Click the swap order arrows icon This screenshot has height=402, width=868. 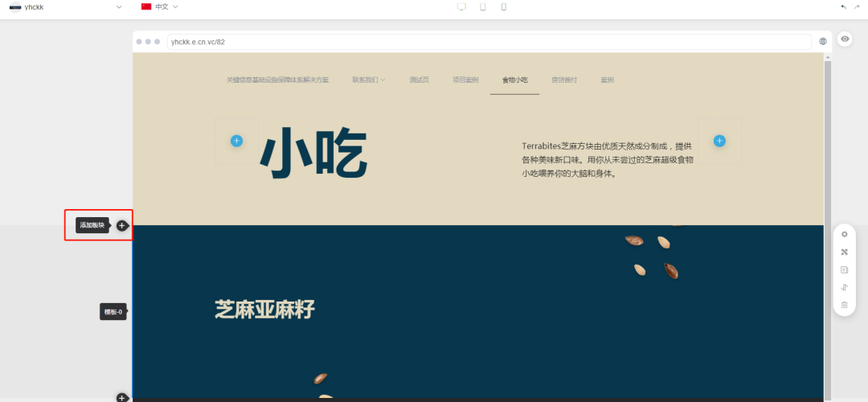(844, 287)
